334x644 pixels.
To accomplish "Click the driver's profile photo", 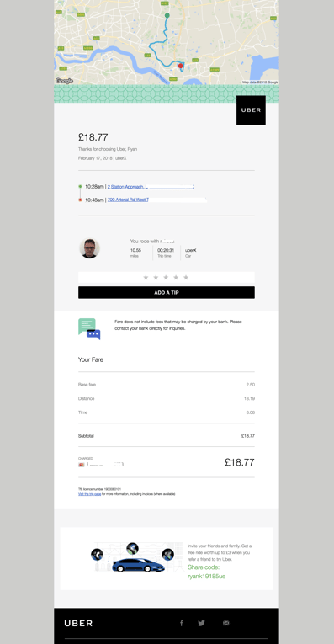I will [89, 248].
